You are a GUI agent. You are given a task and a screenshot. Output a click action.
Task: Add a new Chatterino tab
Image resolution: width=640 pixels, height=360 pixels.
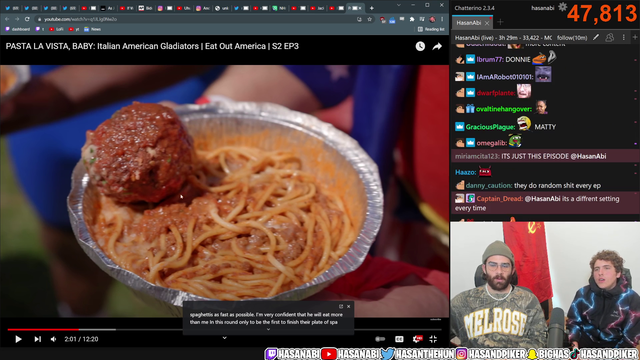pyautogui.click(x=500, y=22)
